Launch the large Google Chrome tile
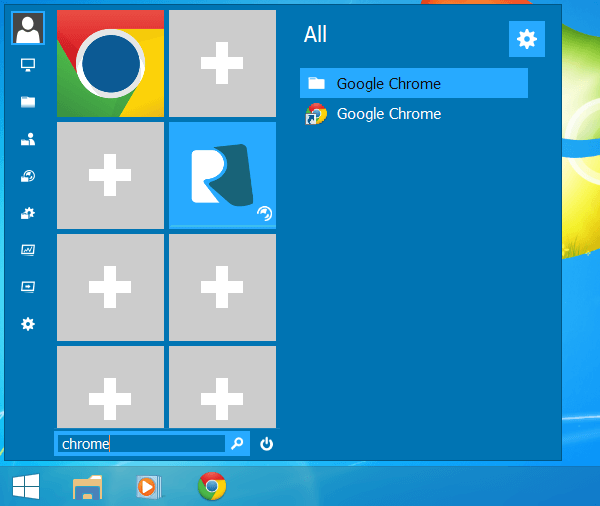This screenshot has width=600, height=506. point(110,64)
